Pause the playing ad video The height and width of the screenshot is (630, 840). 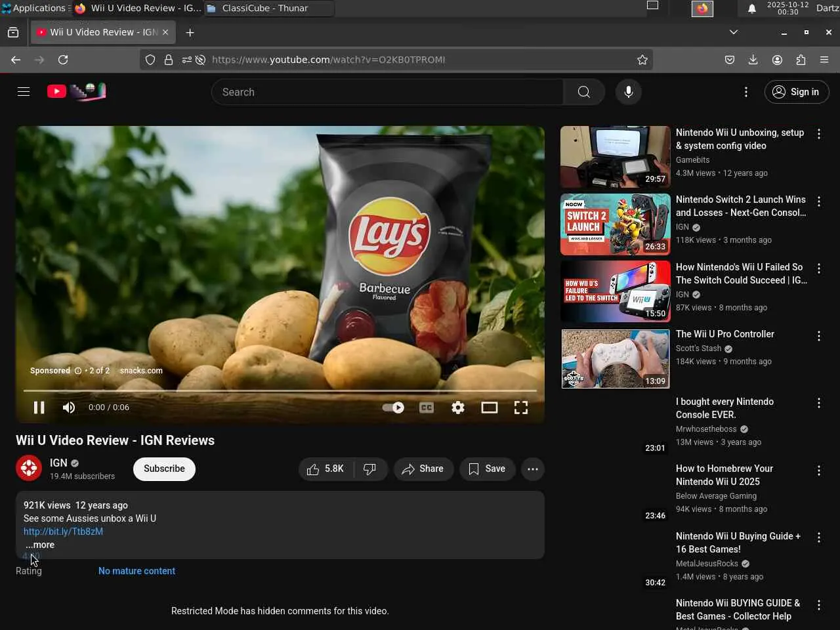(39, 408)
